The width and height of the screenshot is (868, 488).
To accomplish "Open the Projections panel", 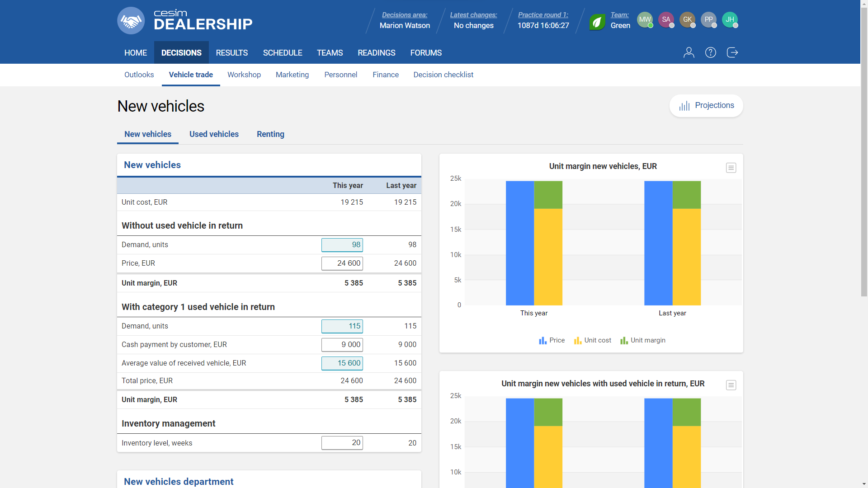I will 706,105.
